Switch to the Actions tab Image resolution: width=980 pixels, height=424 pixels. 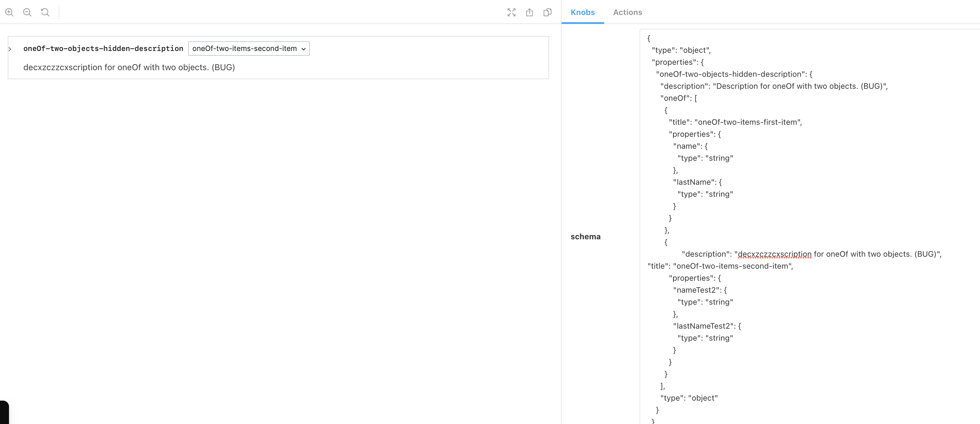coord(627,12)
